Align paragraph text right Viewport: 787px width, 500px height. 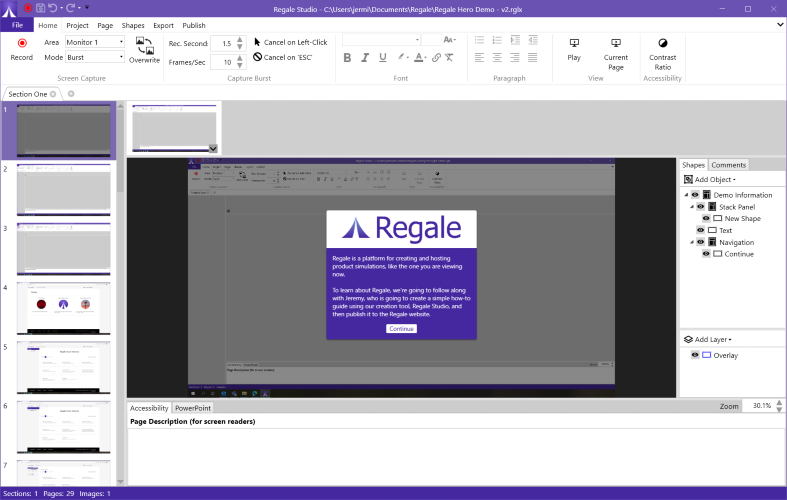coord(515,58)
